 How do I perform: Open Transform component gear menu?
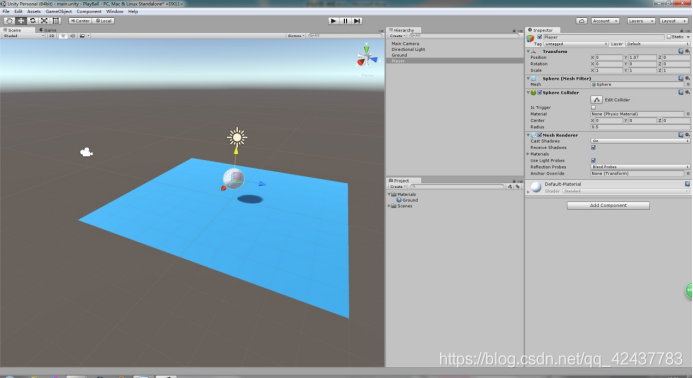[x=687, y=51]
